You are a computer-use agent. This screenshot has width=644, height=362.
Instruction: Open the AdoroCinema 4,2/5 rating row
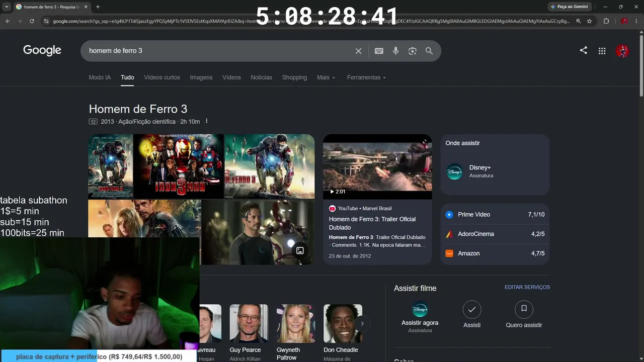(x=495, y=234)
